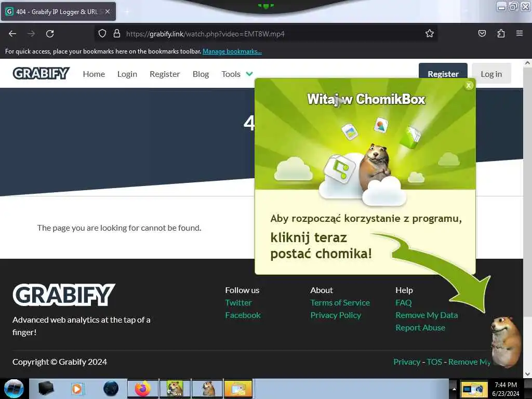Open the Windows Start menu
The width and height of the screenshot is (532, 399).
[x=14, y=389]
